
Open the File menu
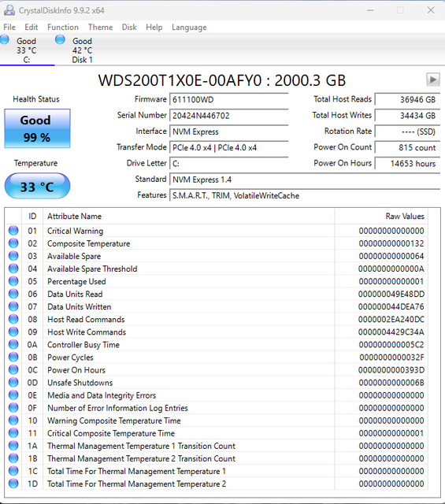click(9, 28)
